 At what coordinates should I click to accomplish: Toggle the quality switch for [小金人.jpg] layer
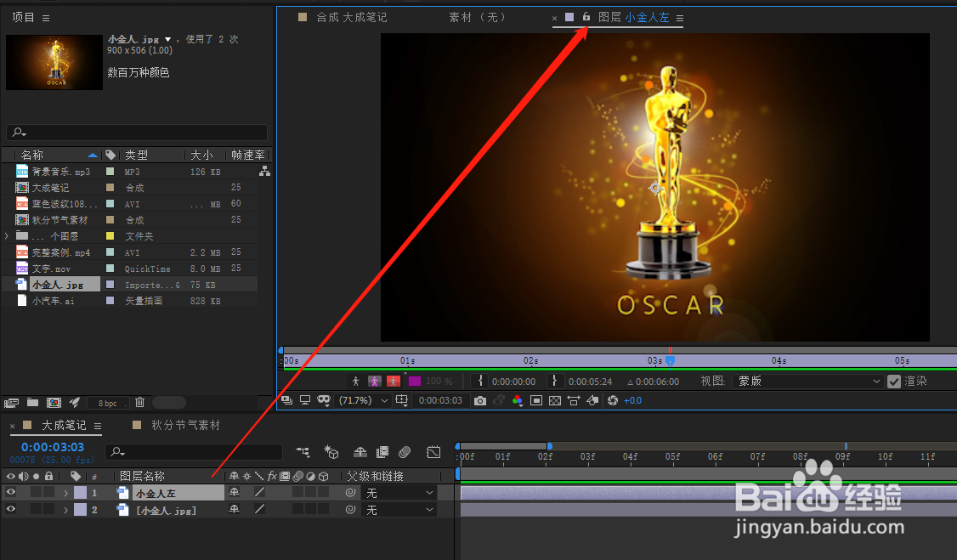click(x=260, y=509)
